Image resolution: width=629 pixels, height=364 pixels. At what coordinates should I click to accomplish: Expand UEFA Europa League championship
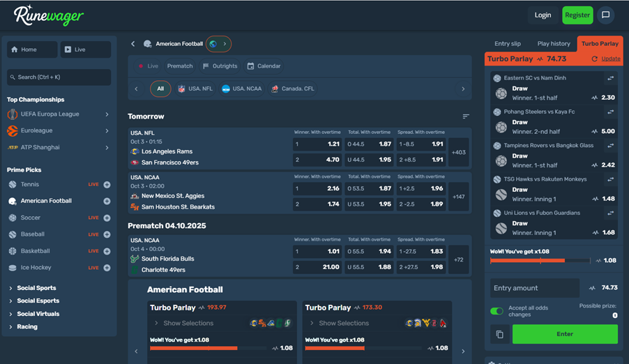(x=107, y=114)
